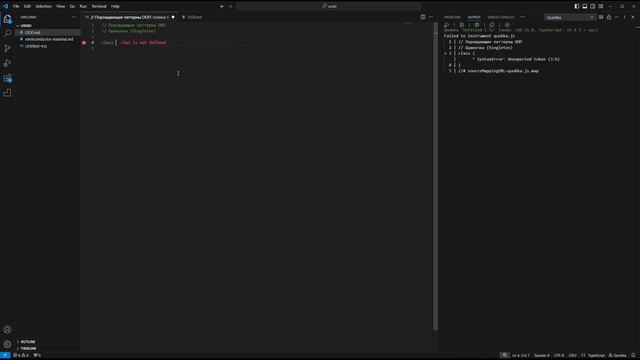Open the remote window indicator in the status bar
This screenshot has width=640, height=360.
point(5,356)
